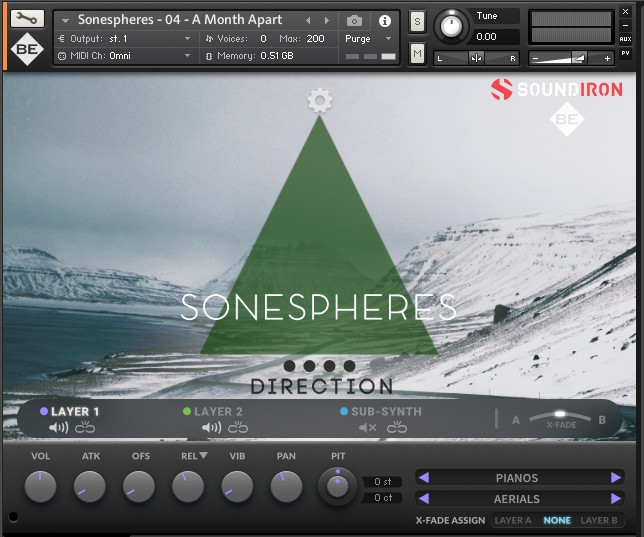Select next AERIALS sound arrow
This screenshot has width=644, height=537.
click(616, 499)
